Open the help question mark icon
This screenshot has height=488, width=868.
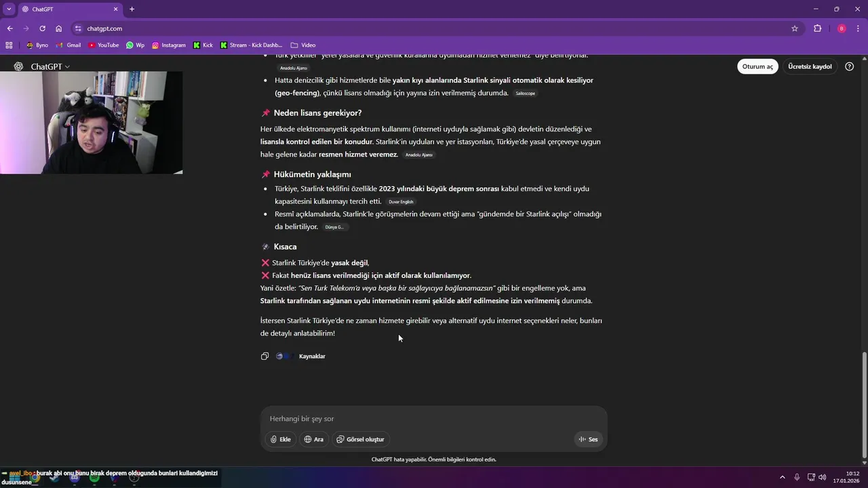click(x=850, y=66)
